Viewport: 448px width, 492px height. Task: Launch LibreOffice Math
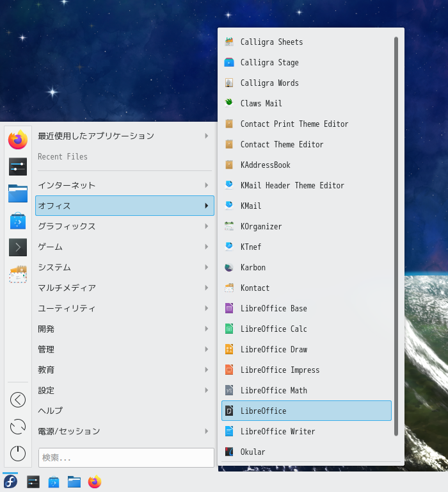pyautogui.click(x=307, y=390)
